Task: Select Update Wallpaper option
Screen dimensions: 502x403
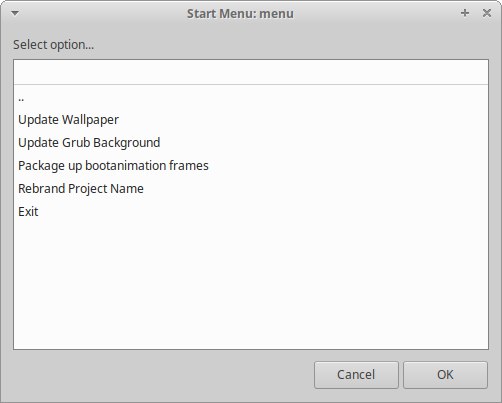Action: point(251,120)
